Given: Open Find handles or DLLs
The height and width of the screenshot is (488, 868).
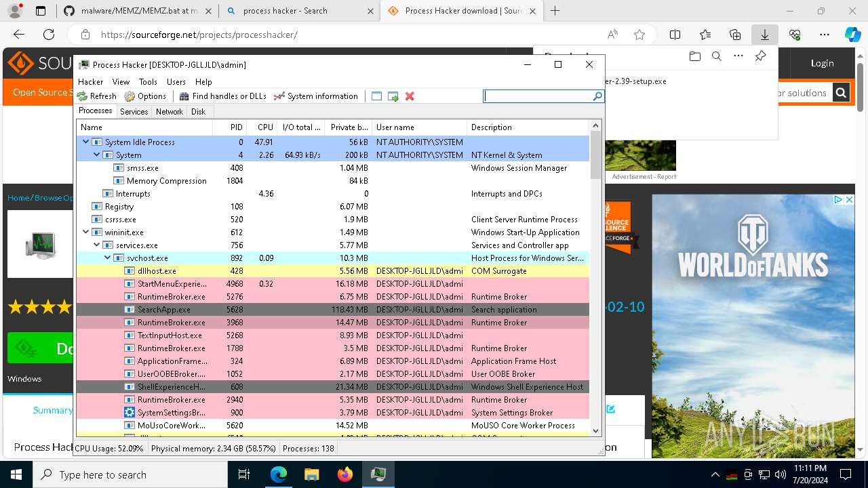Looking at the screenshot, I should coord(222,96).
